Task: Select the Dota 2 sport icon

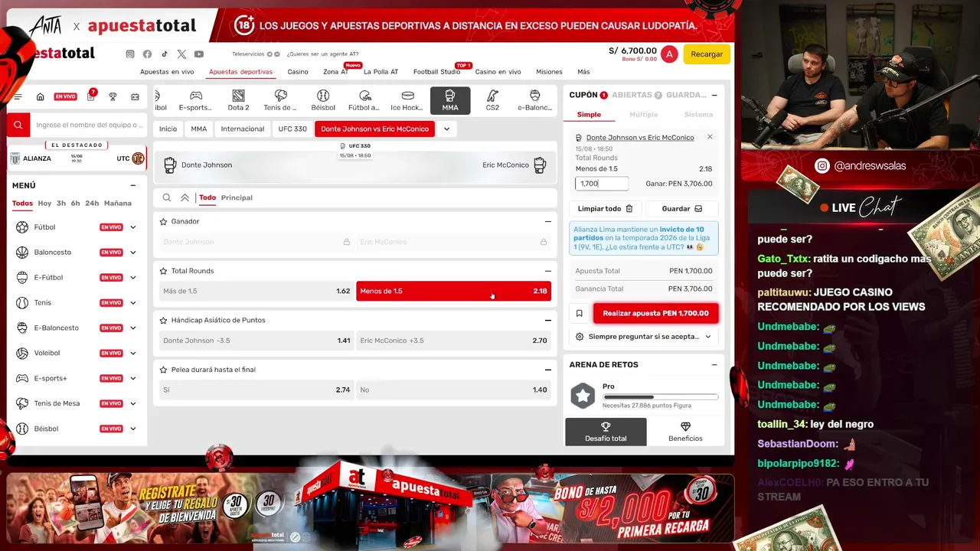Action: click(238, 100)
